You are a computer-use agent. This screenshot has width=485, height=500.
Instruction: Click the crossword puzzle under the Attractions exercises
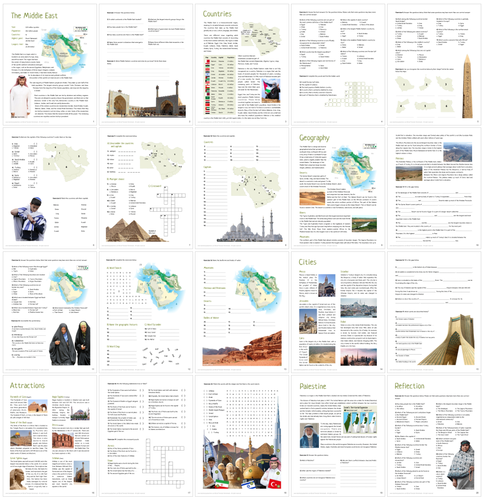163,463
